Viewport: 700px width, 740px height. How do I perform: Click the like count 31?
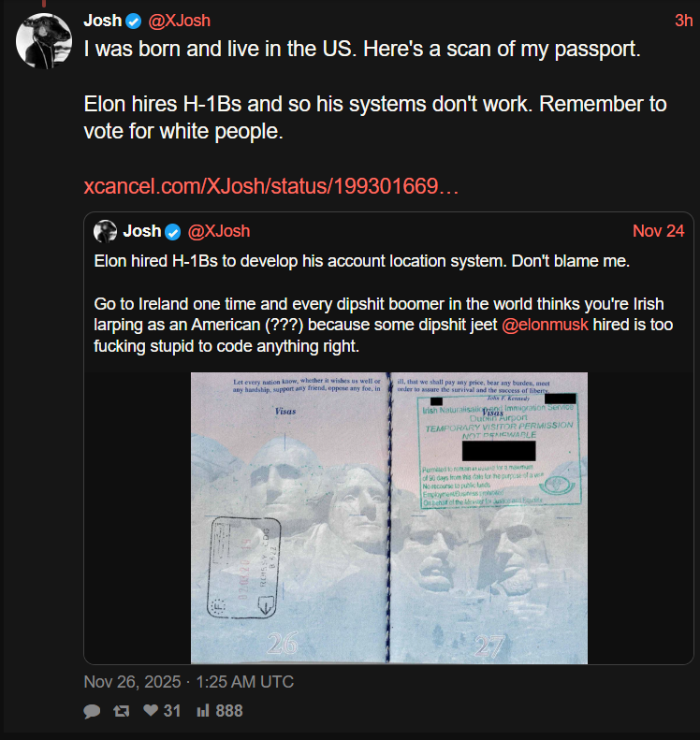(x=172, y=711)
